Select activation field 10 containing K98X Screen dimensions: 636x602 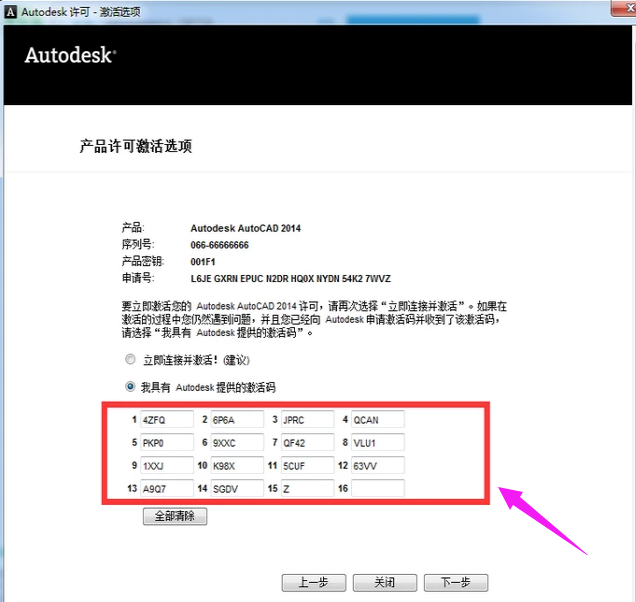236,466
